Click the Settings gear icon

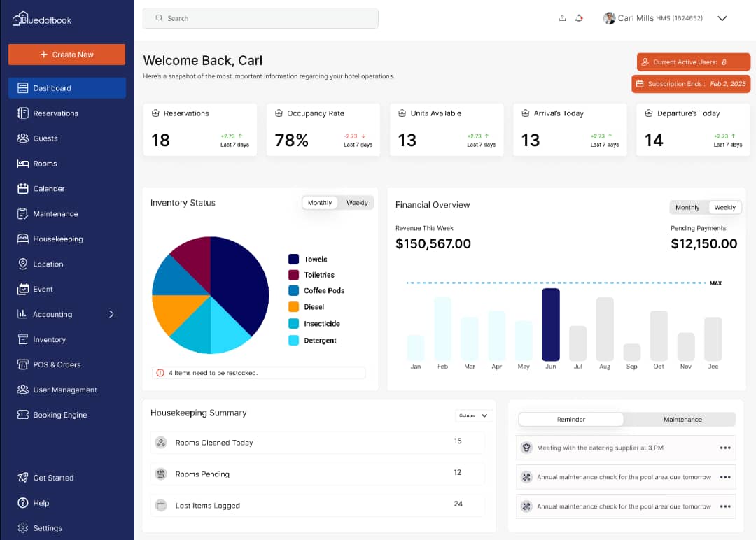point(22,528)
